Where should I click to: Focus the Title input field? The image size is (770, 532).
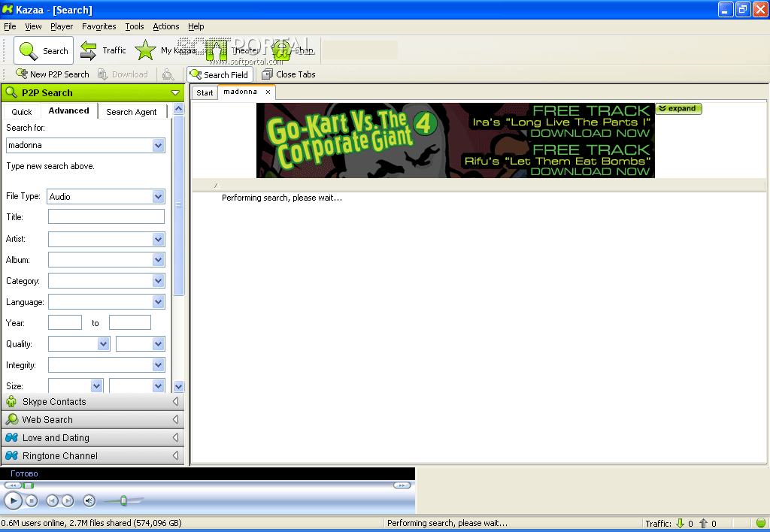click(106, 216)
